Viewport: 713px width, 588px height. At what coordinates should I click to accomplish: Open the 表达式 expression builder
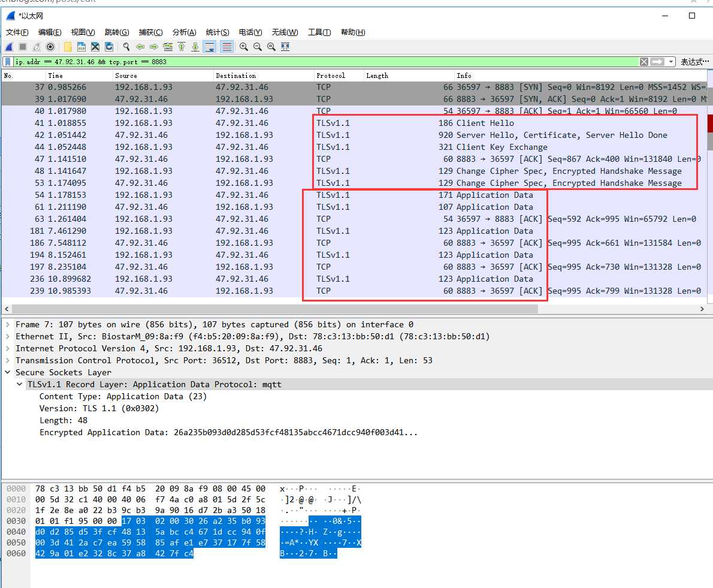click(694, 62)
